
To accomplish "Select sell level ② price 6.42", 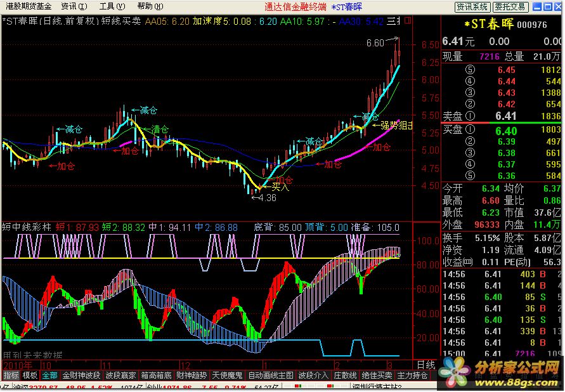I will point(506,105).
